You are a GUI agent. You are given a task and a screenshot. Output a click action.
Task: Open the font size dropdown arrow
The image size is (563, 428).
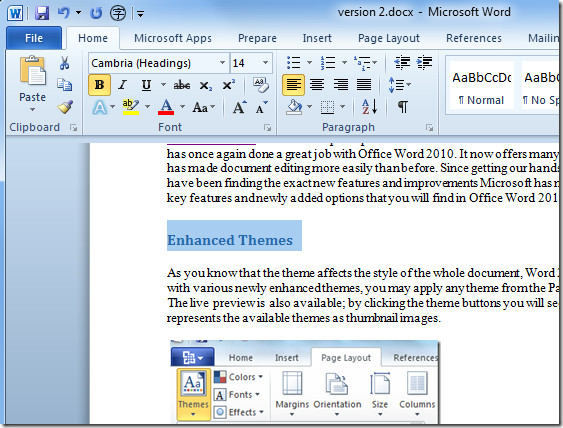point(265,63)
